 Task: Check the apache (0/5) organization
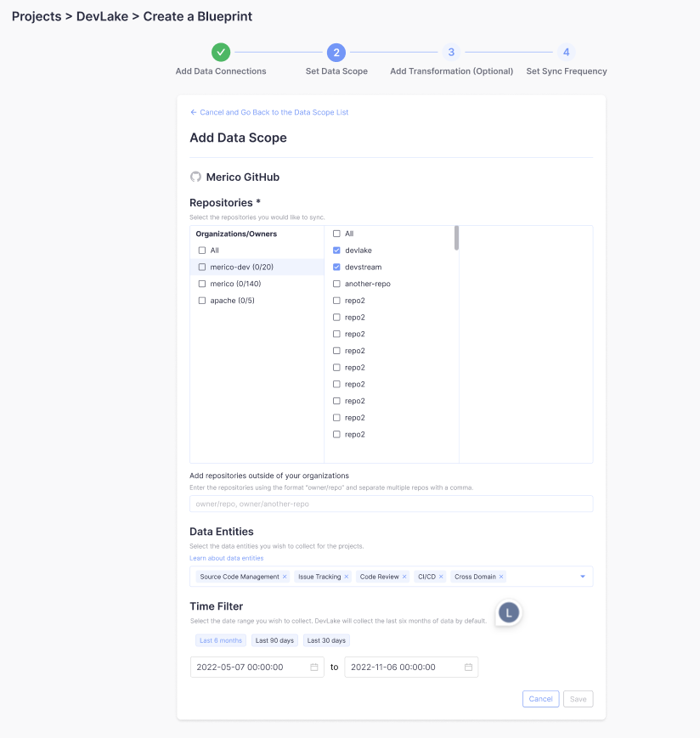point(202,301)
